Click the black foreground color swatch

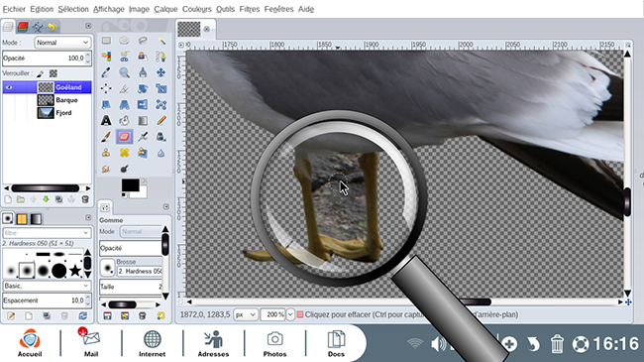click(x=130, y=185)
